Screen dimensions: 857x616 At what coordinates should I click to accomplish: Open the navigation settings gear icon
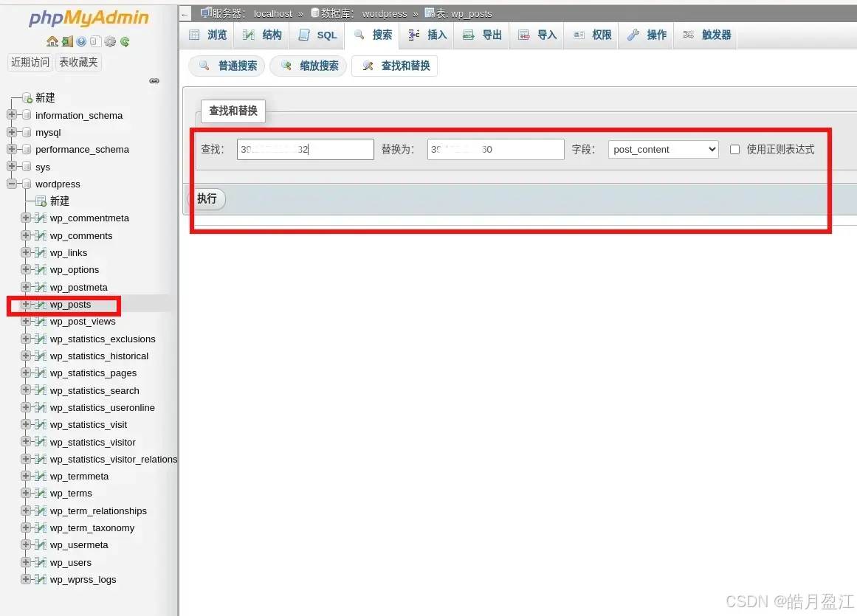[110, 41]
